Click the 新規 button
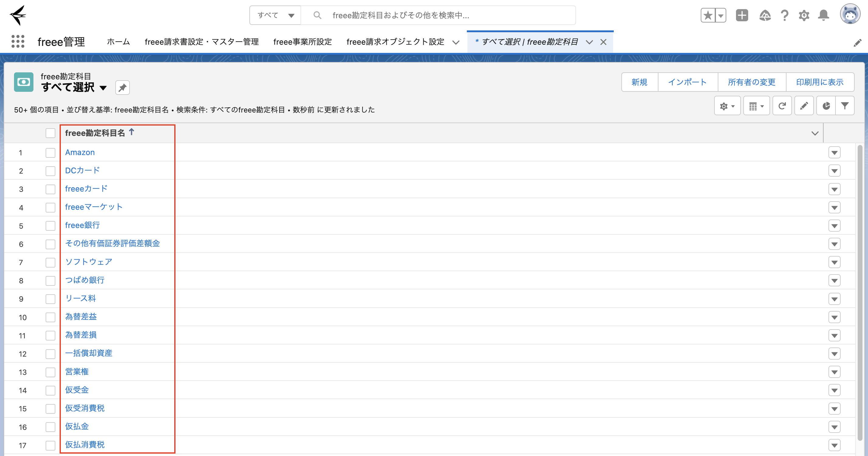The height and width of the screenshot is (456, 868). [640, 82]
